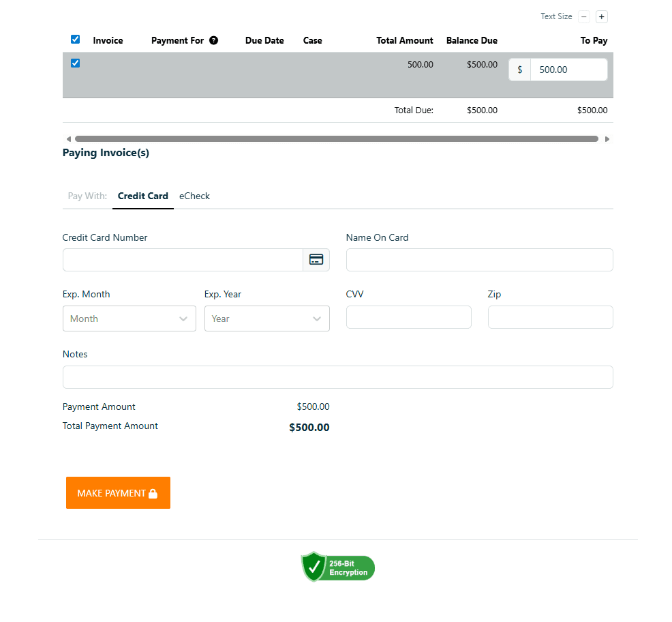
Task: Open the Exp. Month dropdown
Action: (129, 319)
